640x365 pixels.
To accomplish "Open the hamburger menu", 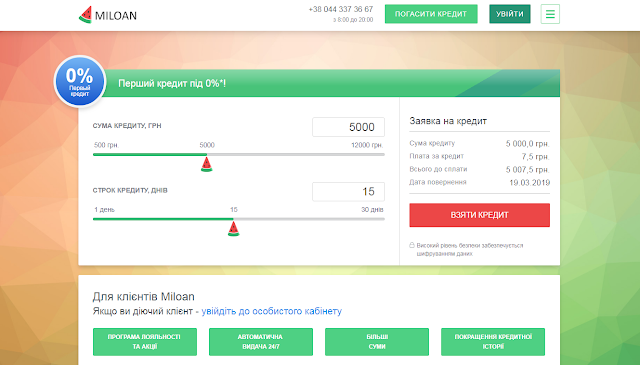I will (x=550, y=14).
